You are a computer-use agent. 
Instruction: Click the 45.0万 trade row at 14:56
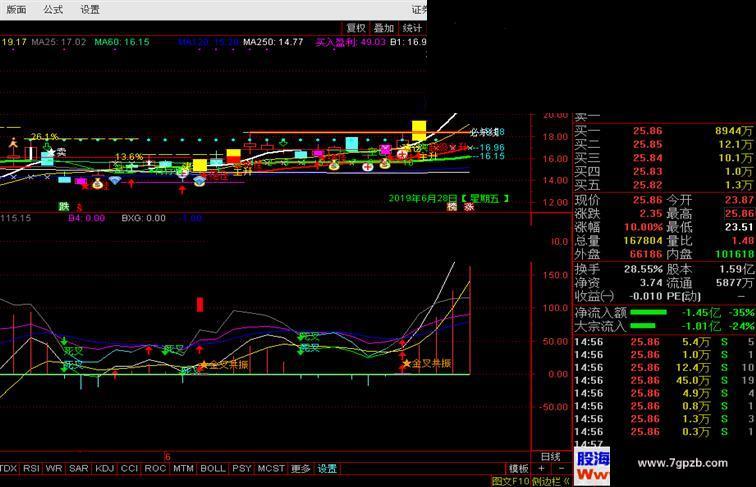coord(664,380)
